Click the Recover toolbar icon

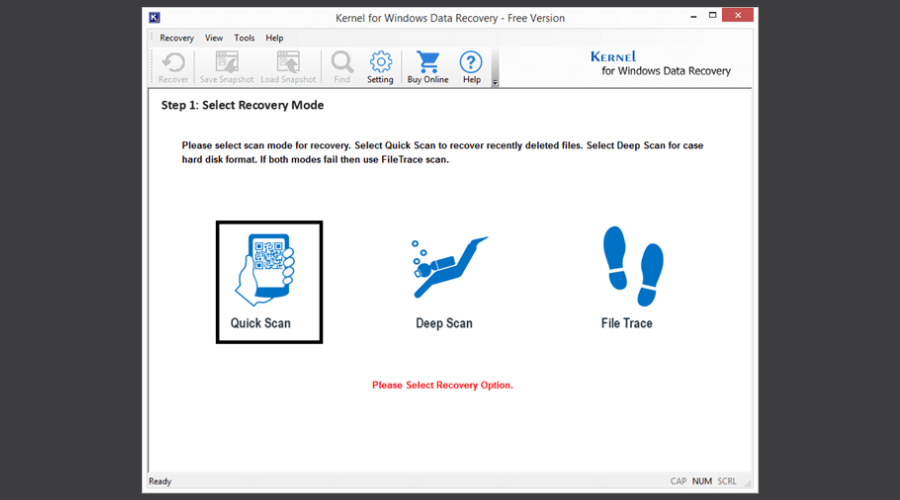[173, 62]
